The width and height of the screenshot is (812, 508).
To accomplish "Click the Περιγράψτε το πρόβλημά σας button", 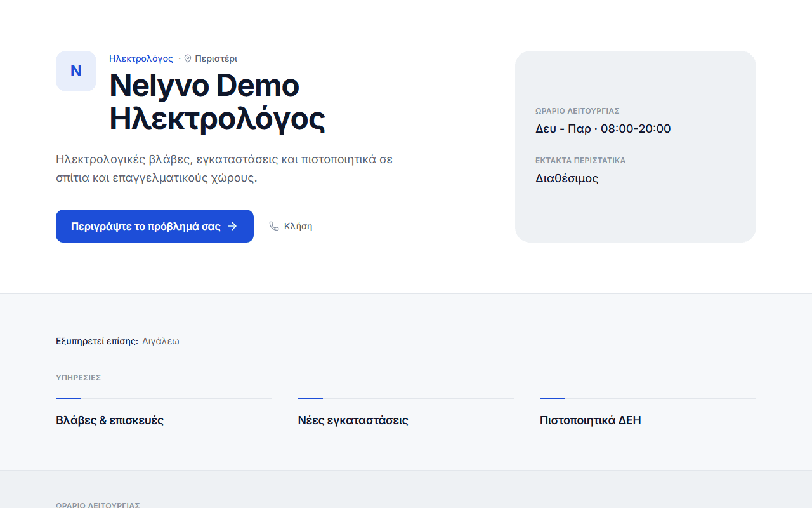I will (155, 226).
